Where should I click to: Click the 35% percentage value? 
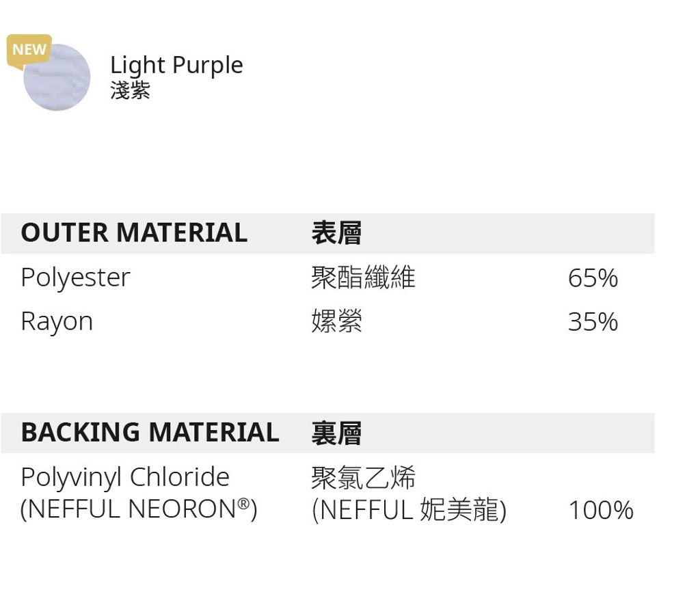coord(593,322)
